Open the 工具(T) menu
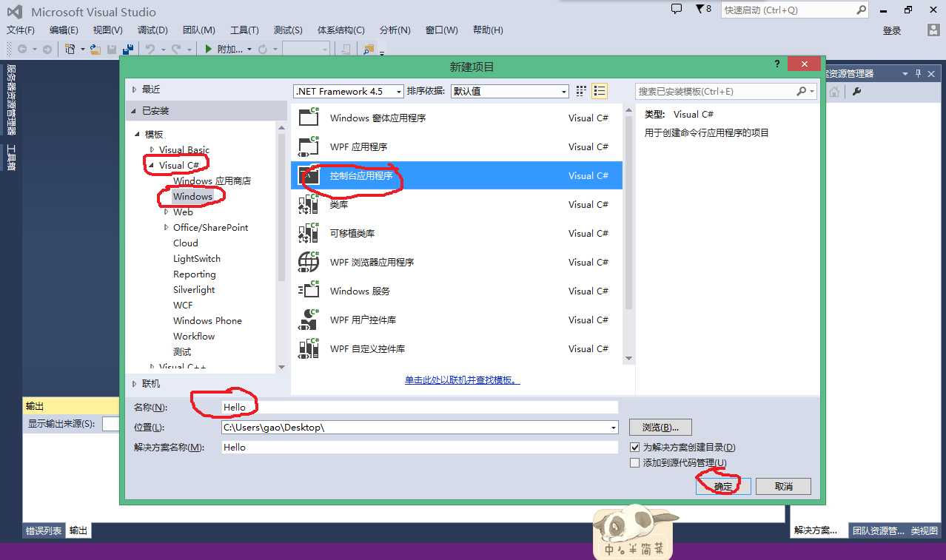The width and height of the screenshot is (946, 560). [244, 30]
